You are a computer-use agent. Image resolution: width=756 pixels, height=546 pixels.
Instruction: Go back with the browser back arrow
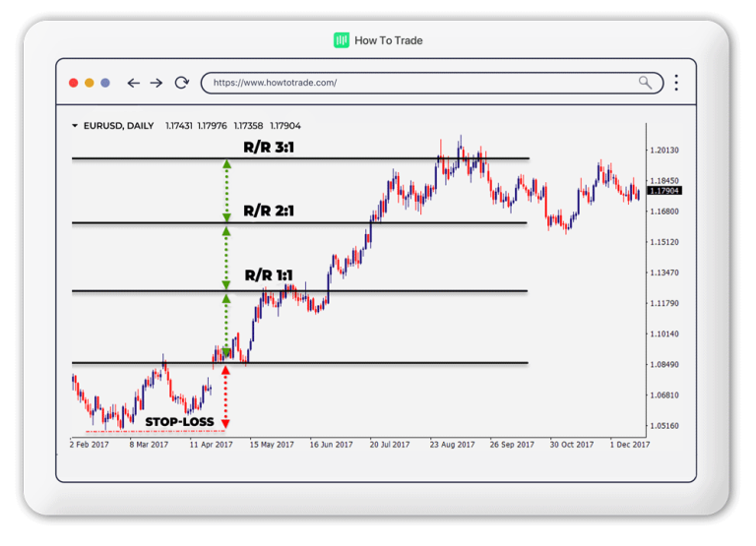(x=133, y=83)
